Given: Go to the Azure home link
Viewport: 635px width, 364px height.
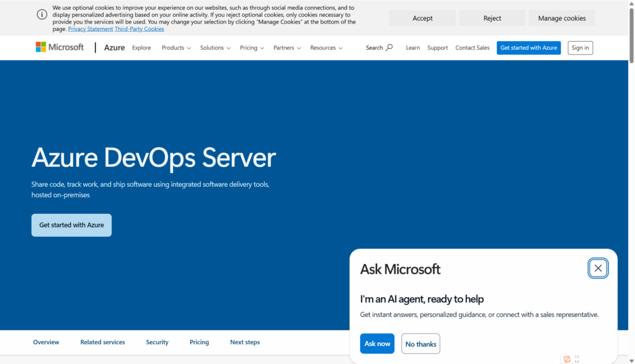Looking at the screenshot, I should coord(114,48).
